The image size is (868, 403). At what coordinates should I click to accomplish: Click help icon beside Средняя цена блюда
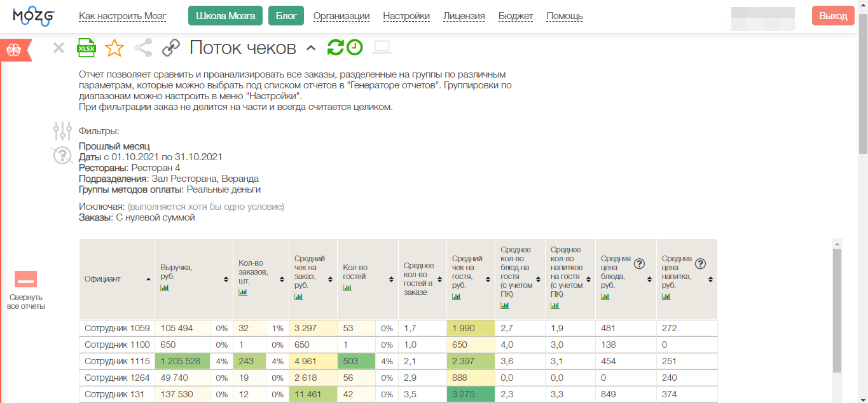(x=640, y=264)
